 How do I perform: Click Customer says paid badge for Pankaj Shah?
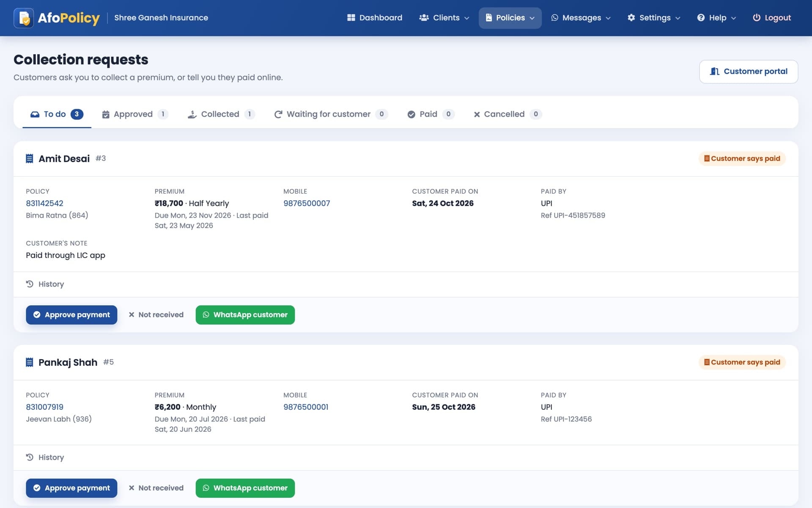tap(742, 362)
